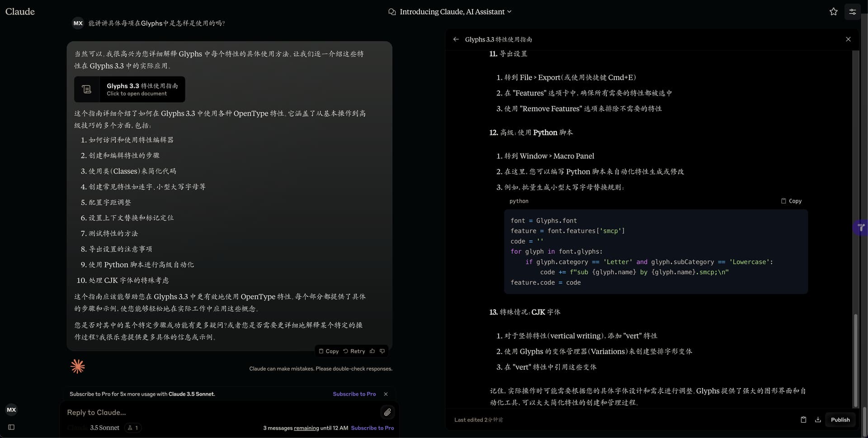Copy the assistant's chat message

[329, 351]
